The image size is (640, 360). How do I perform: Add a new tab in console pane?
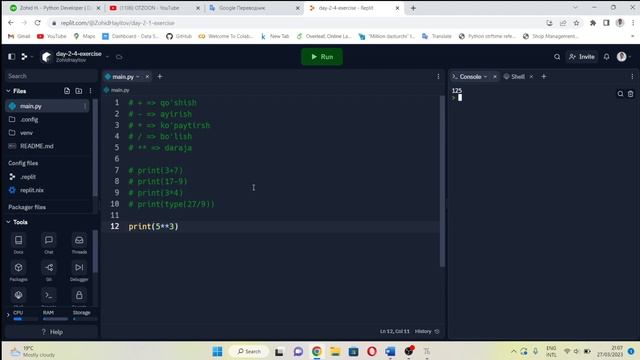(x=544, y=76)
